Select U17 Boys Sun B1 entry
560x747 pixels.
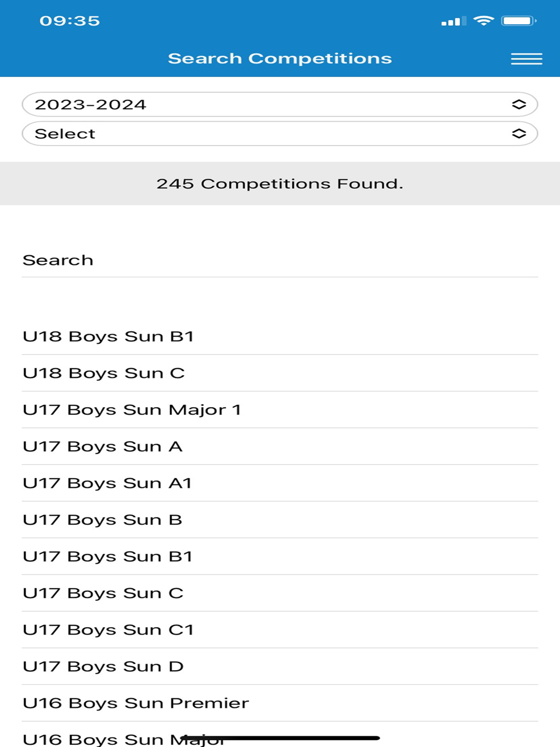click(108, 557)
